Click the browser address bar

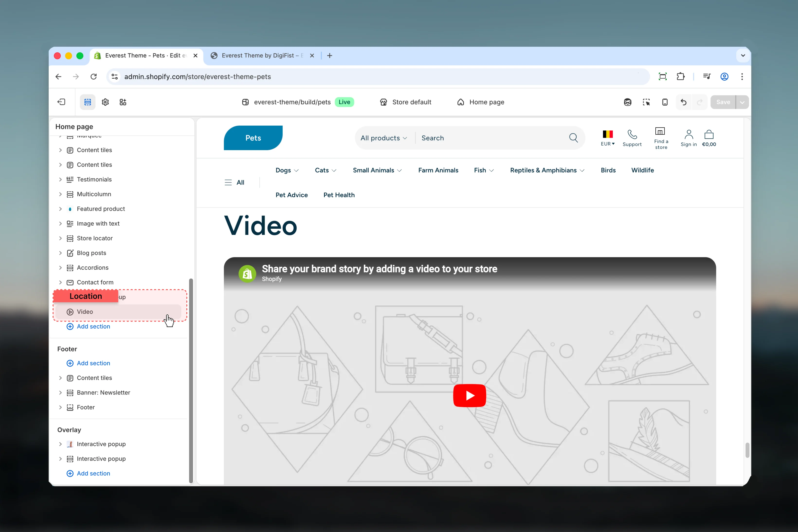(378, 77)
